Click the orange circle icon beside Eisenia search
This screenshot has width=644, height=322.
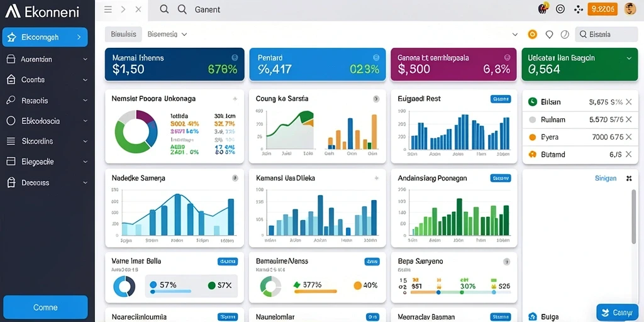tap(532, 35)
